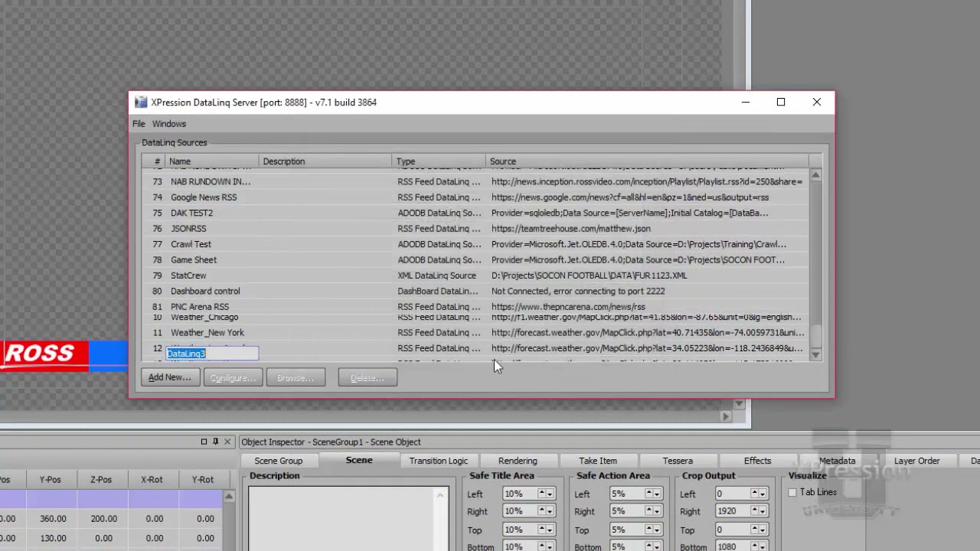Select the Game Sheet source row

(x=475, y=259)
